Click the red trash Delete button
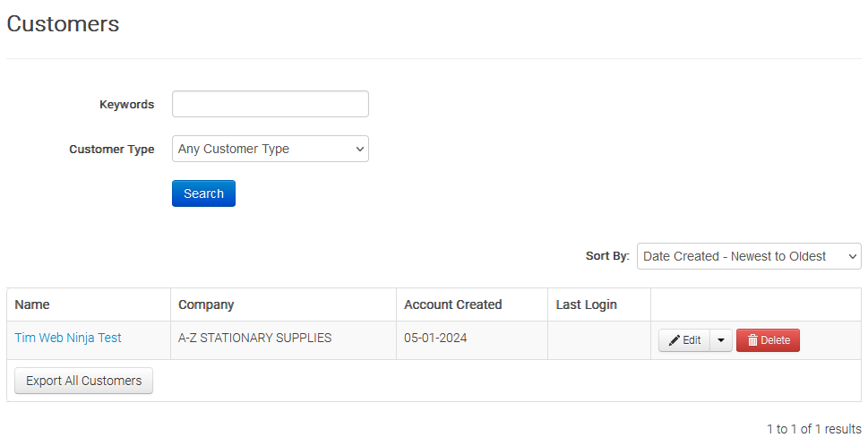Screen dimensions: 868x446 click(x=768, y=340)
